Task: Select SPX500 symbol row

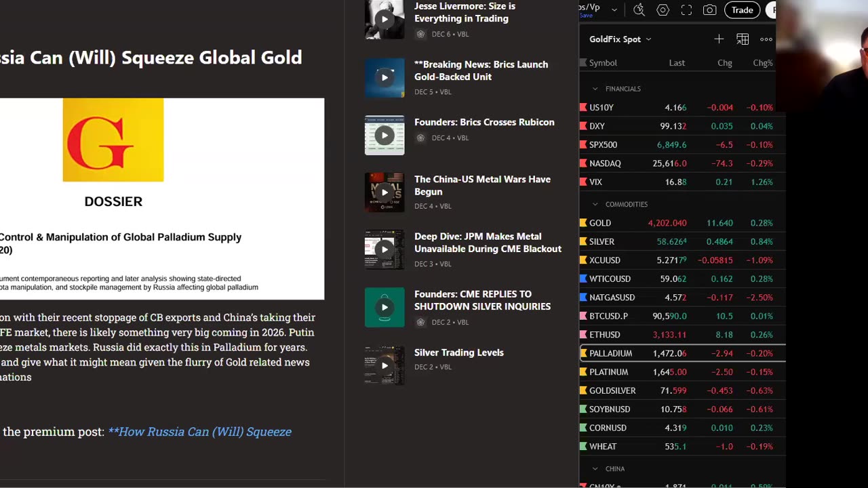Action: [682, 145]
